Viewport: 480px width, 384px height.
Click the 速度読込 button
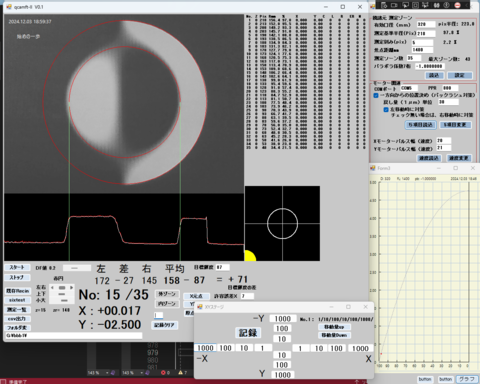point(429,158)
